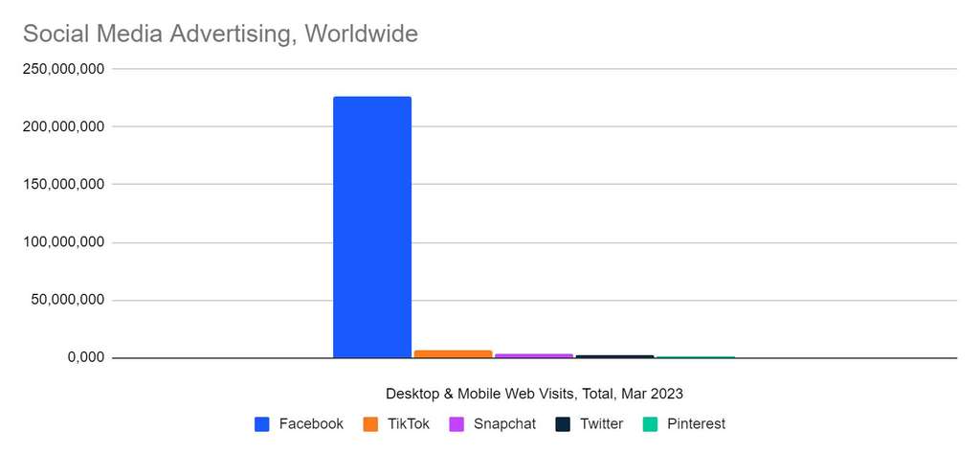Viewport: 980px width, 454px height.
Task: Select the green Pinterest bar
Action: pyautogui.click(x=696, y=357)
